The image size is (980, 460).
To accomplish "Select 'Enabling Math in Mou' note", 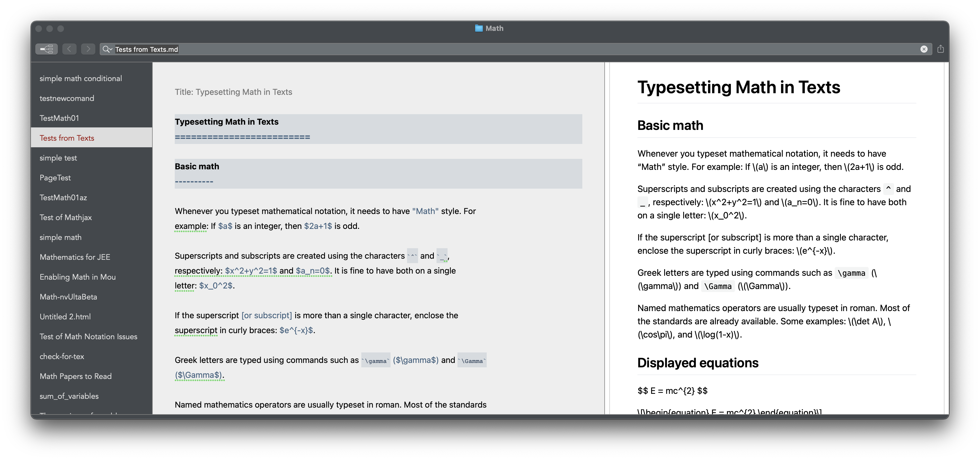I will [78, 277].
